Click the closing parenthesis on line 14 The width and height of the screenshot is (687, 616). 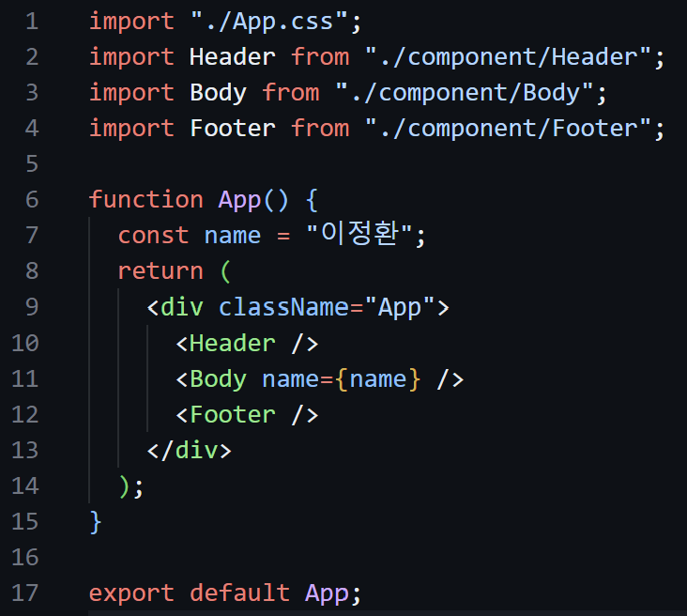tap(125, 486)
